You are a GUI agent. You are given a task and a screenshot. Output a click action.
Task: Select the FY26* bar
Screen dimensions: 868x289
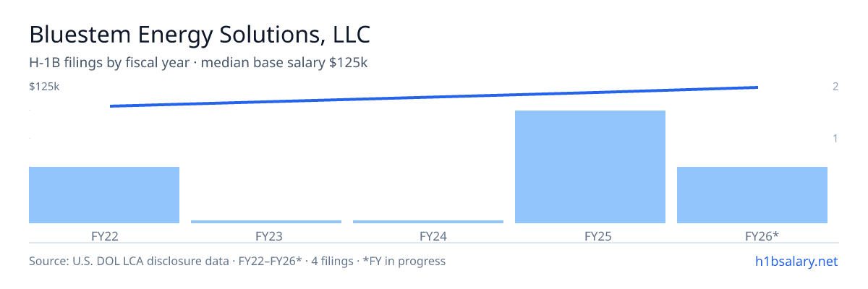tap(752, 195)
